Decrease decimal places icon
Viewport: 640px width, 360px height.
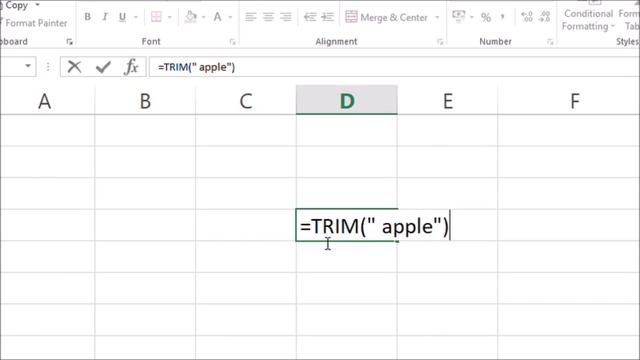pos(544,17)
